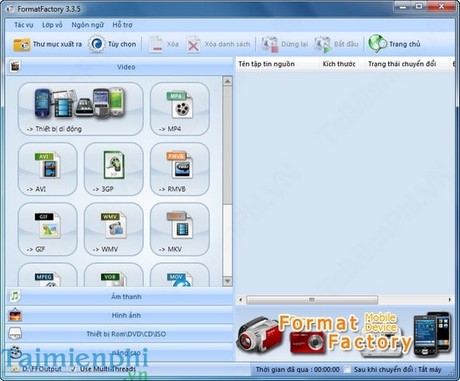Screen dimensions: 460x381
Task: Choose the WMV conversion icon
Action: pyautogui.click(x=114, y=229)
